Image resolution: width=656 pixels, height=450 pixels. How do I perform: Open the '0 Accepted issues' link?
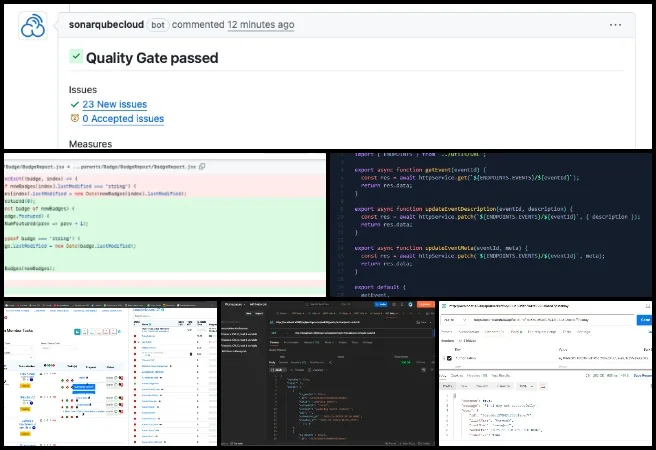click(x=123, y=119)
